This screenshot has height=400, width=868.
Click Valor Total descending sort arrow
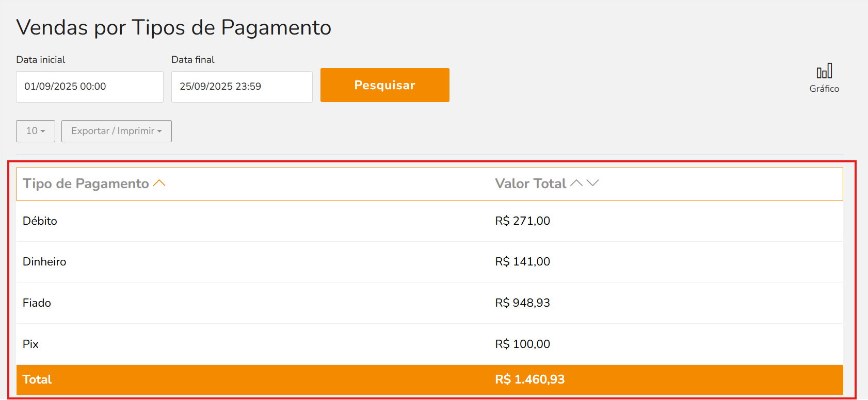point(592,184)
